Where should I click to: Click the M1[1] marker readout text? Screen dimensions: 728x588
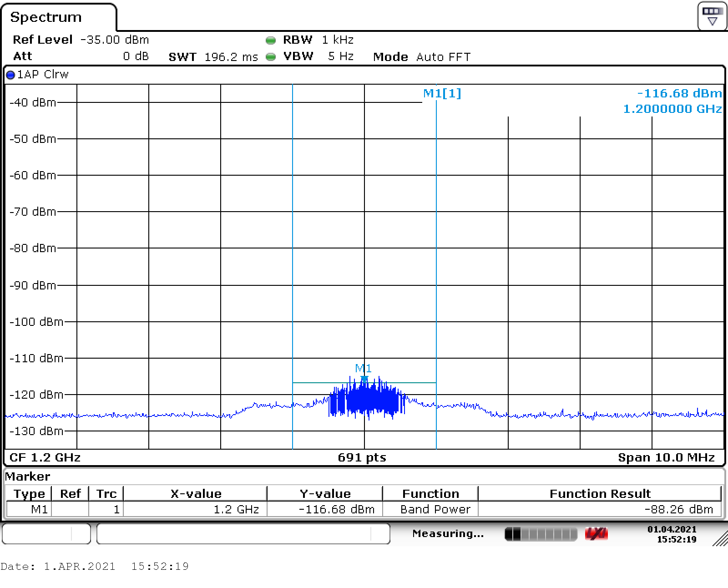click(442, 93)
